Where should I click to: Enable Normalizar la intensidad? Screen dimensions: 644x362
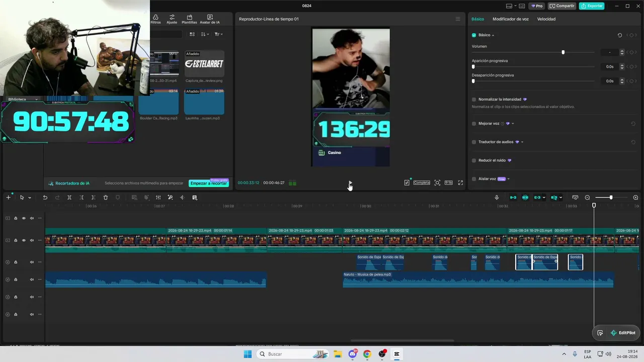click(474, 100)
